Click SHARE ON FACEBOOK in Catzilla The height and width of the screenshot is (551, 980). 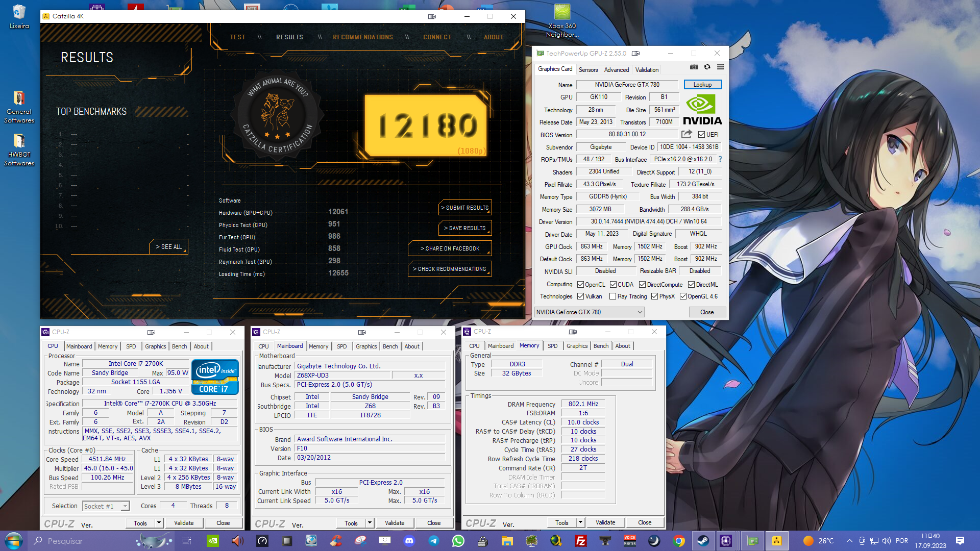pos(450,248)
